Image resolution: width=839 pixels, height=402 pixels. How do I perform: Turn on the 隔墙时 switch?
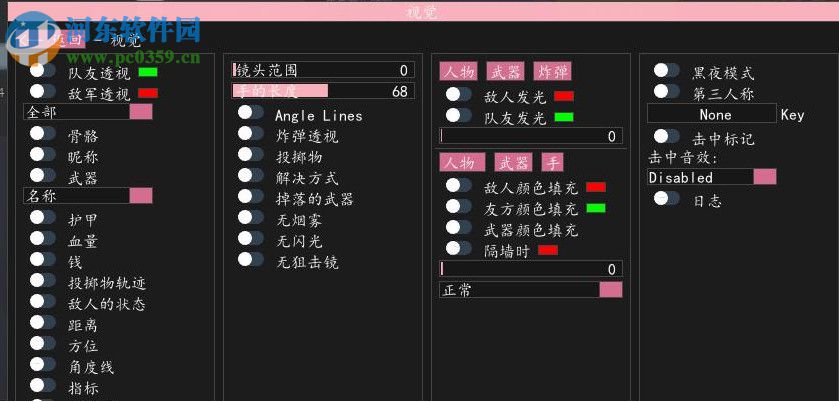tap(459, 248)
